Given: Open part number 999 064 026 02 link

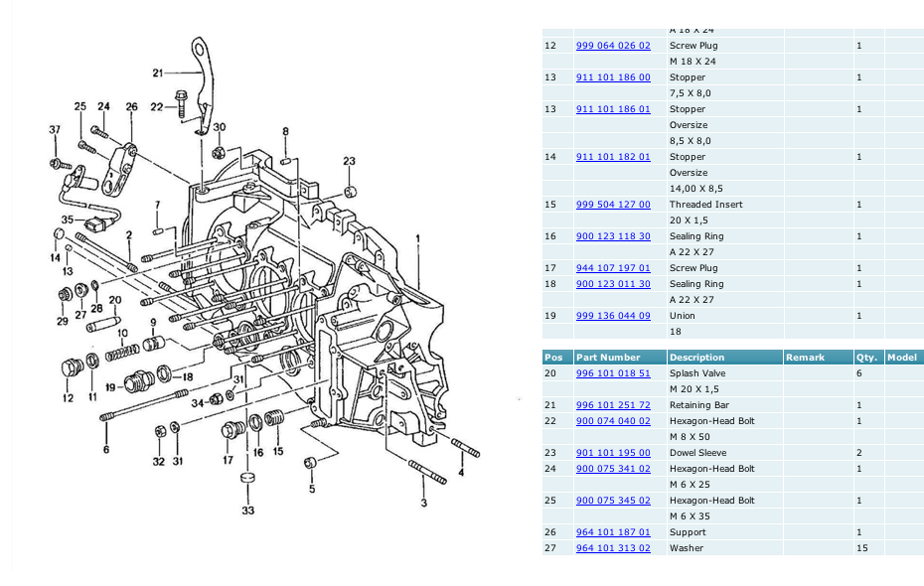Looking at the screenshot, I should 613,46.
